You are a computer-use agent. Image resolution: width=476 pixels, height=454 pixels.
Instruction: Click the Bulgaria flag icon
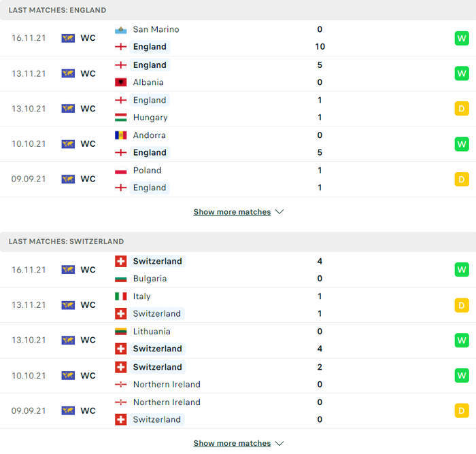pos(120,279)
